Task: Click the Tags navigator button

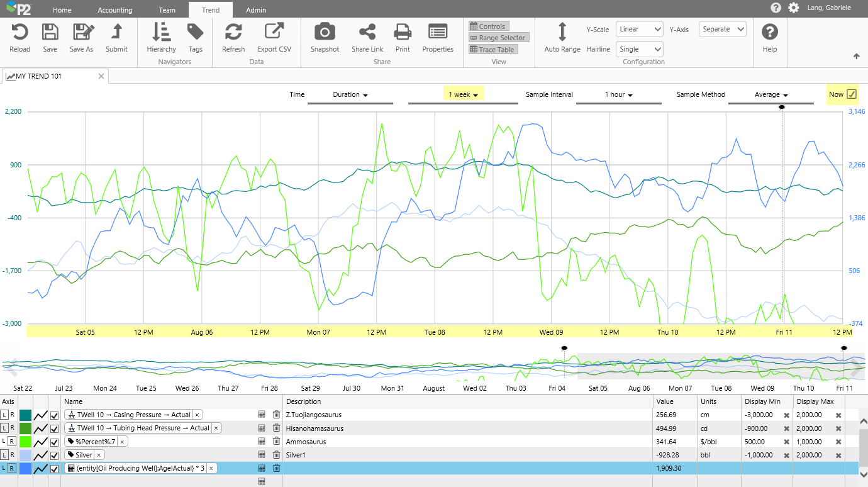Action: click(196, 33)
